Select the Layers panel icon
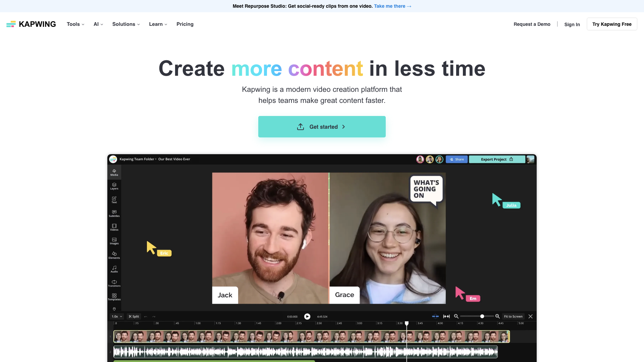Image resolution: width=644 pixels, height=362 pixels. [x=114, y=186]
